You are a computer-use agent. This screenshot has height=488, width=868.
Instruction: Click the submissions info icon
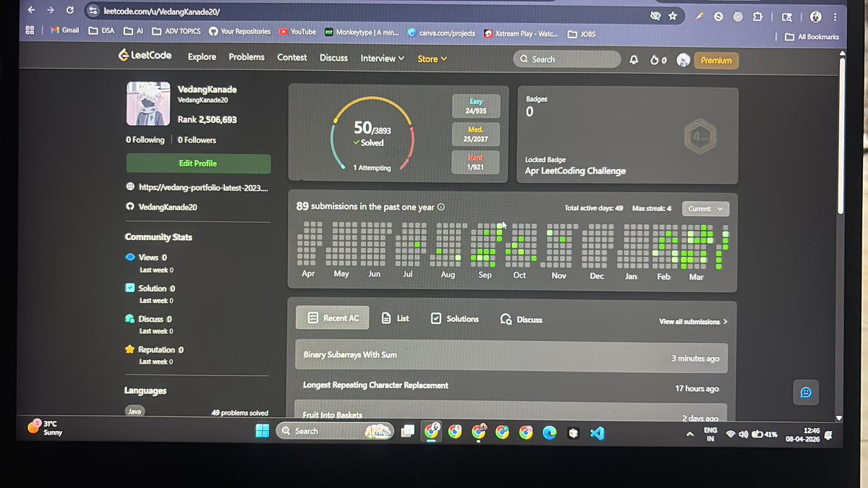click(x=441, y=207)
